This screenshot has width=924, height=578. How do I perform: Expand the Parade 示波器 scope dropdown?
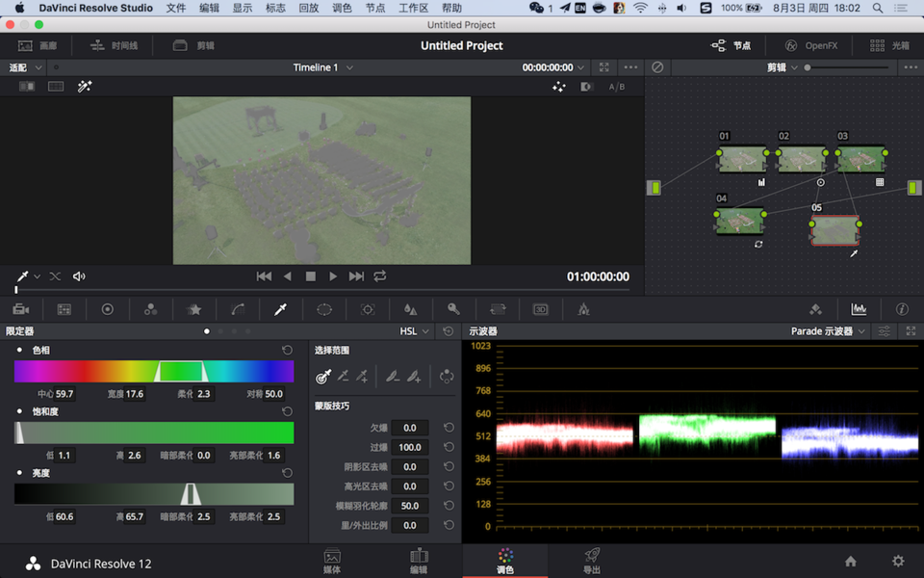coord(828,331)
